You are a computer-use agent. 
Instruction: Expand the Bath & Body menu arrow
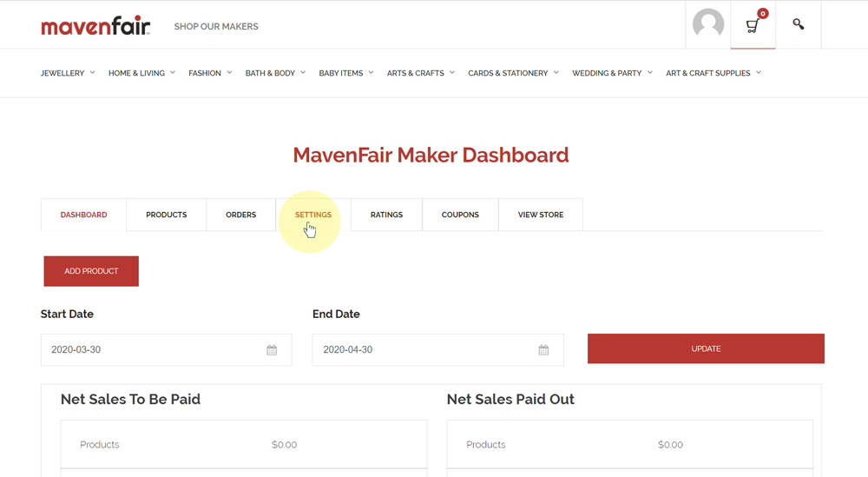pos(303,72)
